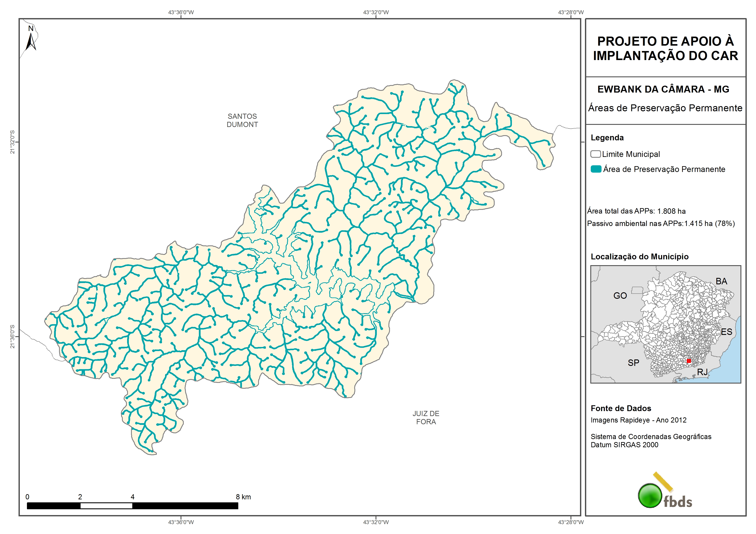Screen dimensions: 756x534
Task: Click the red municipality marker on locator map
Action: click(689, 361)
